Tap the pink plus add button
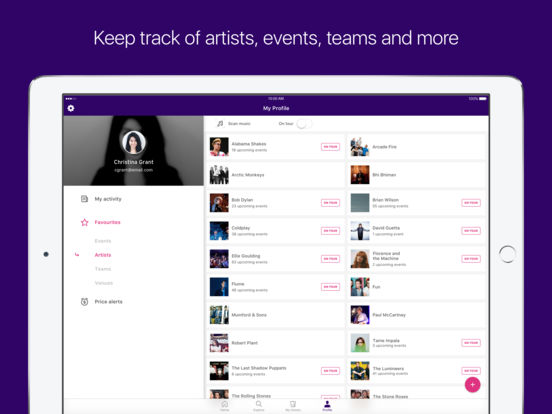552x414 pixels. click(472, 385)
